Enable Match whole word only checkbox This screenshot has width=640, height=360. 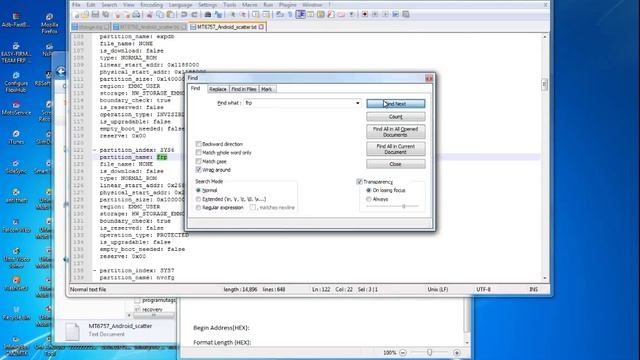point(198,152)
